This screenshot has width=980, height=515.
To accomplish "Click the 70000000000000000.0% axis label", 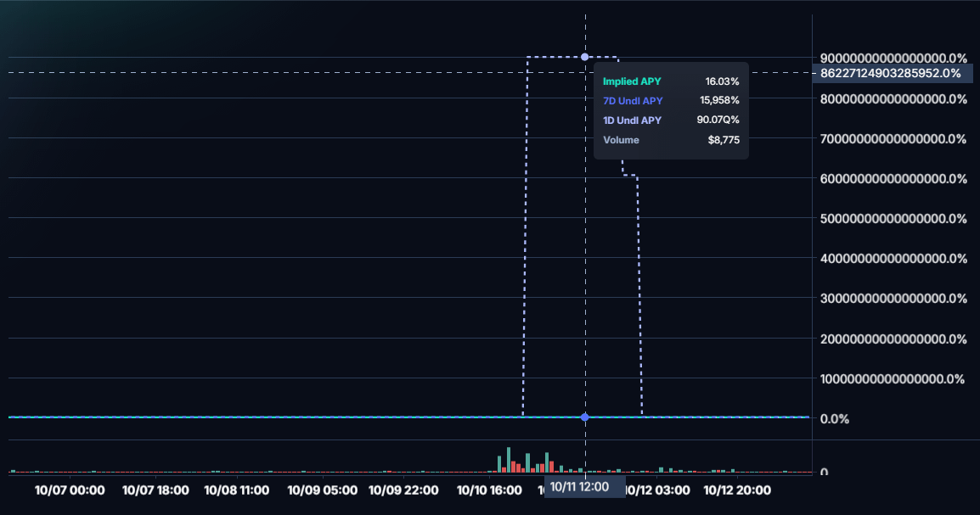I will coord(893,138).
